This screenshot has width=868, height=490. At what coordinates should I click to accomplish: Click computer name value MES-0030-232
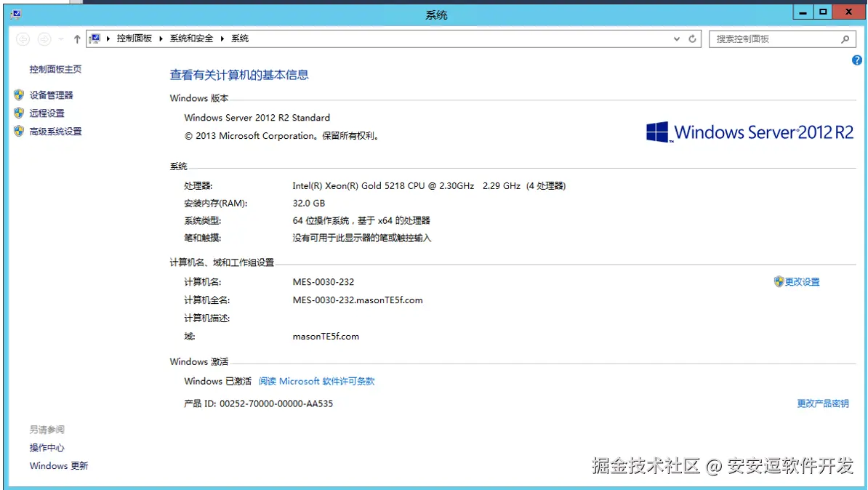[324, 282]
